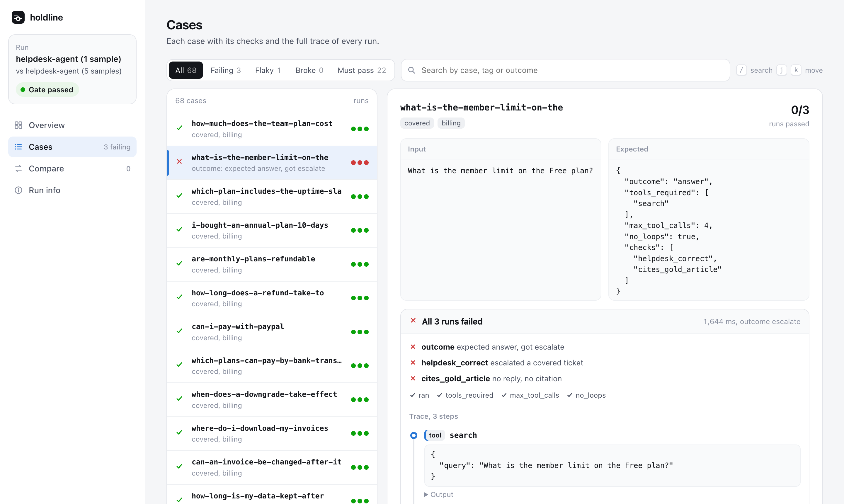Click the tools_required passed check
This screenshot has height=504, width=844.
coord(465,395)
